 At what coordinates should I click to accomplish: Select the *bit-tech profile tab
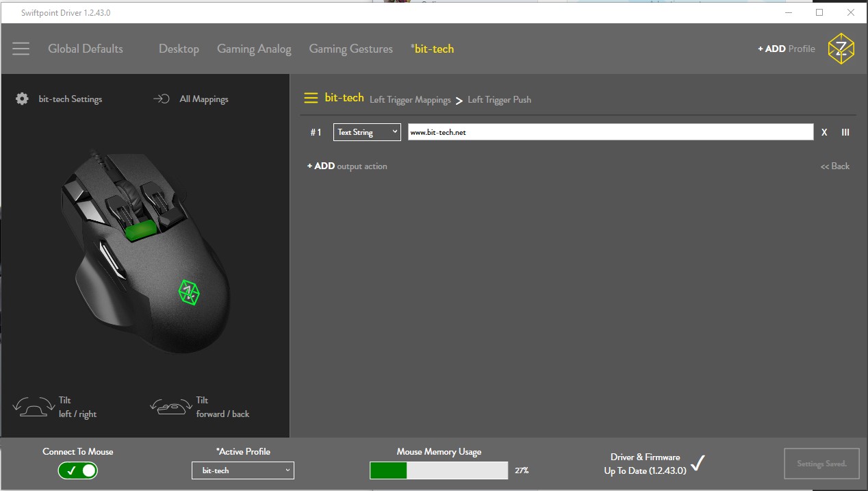pyautogui.click(x=432, y=49)
